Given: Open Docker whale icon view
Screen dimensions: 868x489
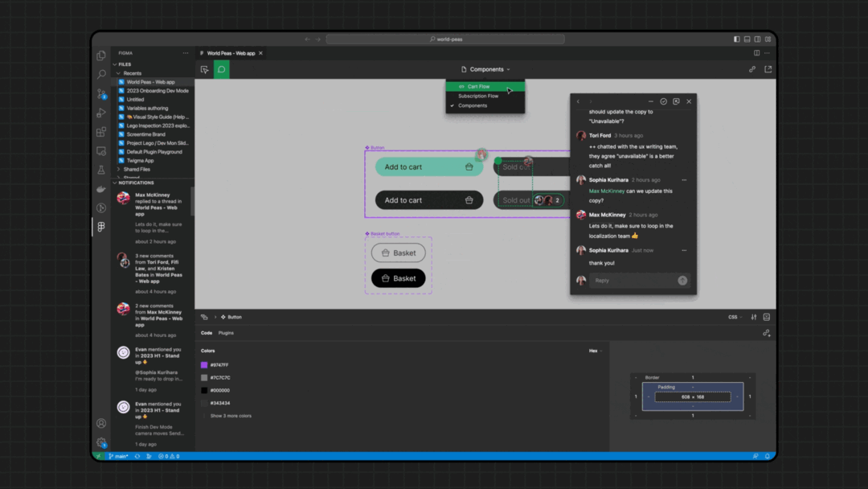Looking at the screenshot, I should coord(101,189).
